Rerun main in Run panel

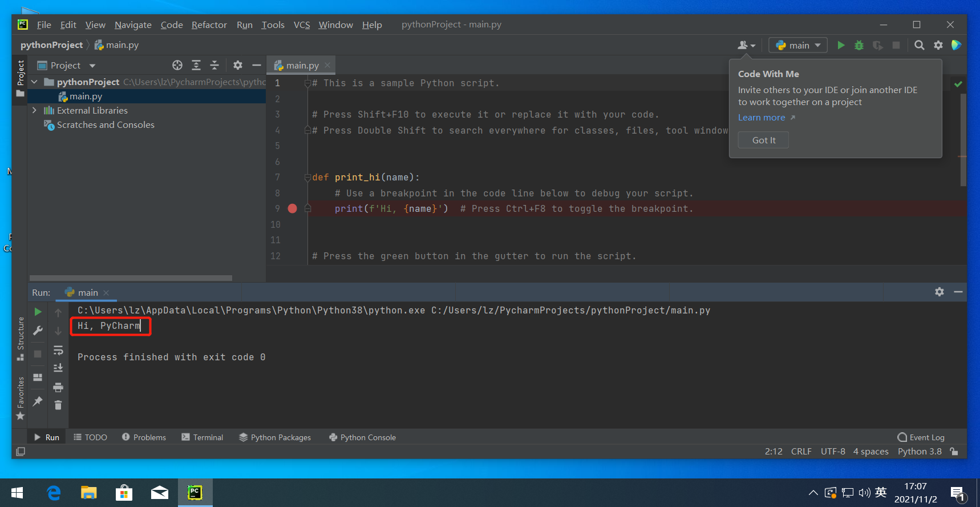click(x=38, y=312)
